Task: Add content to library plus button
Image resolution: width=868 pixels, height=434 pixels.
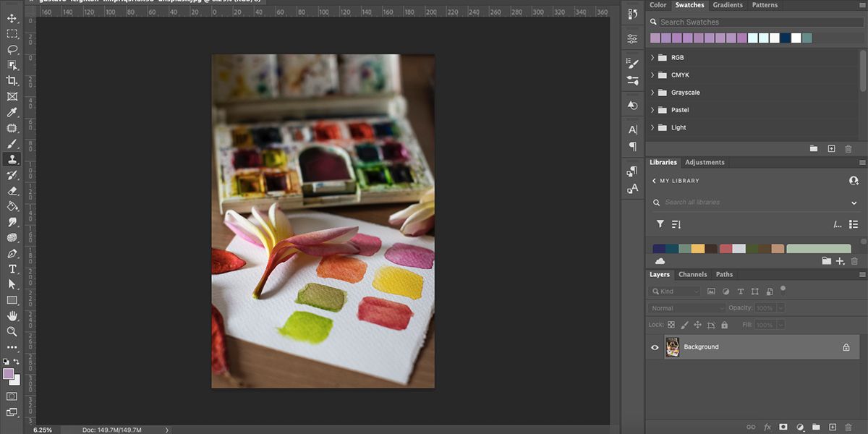Action: click(840, 261)
